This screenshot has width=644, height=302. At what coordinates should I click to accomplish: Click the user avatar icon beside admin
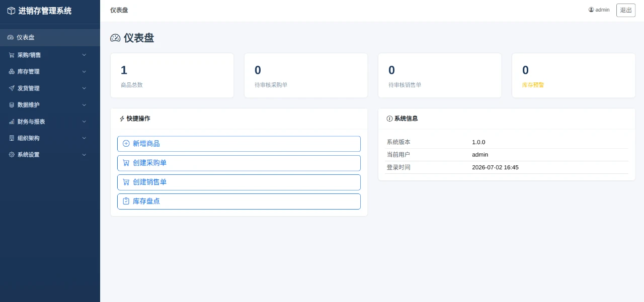click(x=591, y=10)
